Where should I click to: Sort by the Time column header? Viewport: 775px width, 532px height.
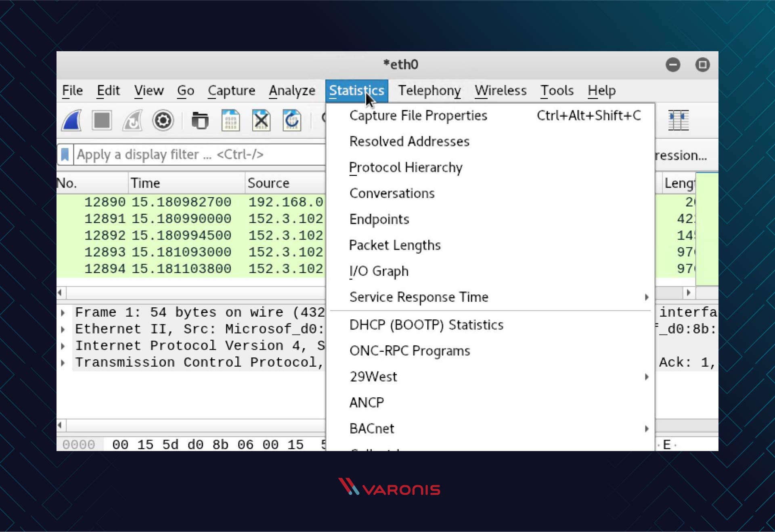tap(187, 183)
